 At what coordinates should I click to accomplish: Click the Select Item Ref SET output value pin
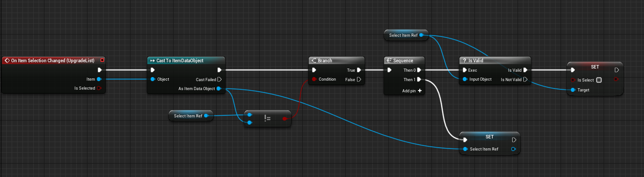[514, 149]
